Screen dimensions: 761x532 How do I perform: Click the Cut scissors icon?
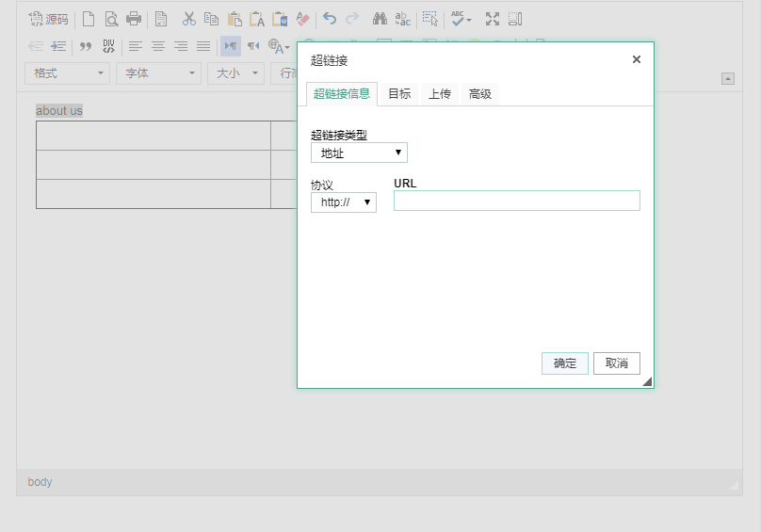pyautogui.click(x=188, y=19)
